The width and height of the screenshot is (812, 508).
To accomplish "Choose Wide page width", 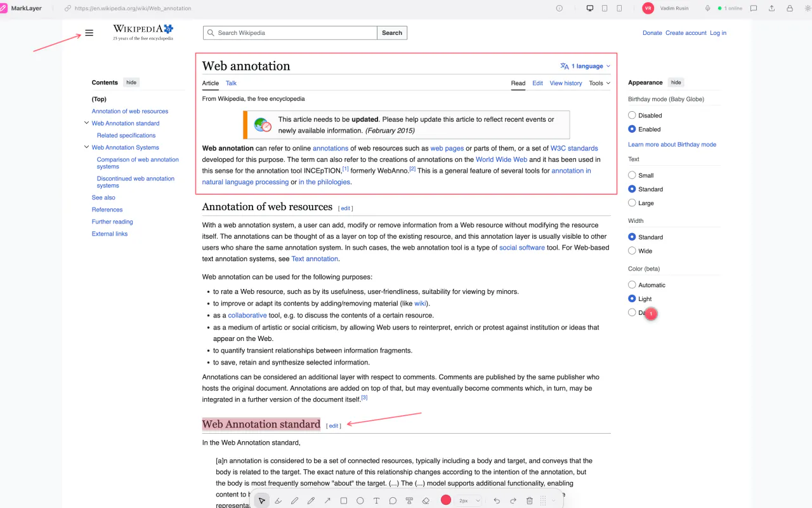I will click(632, 251).
